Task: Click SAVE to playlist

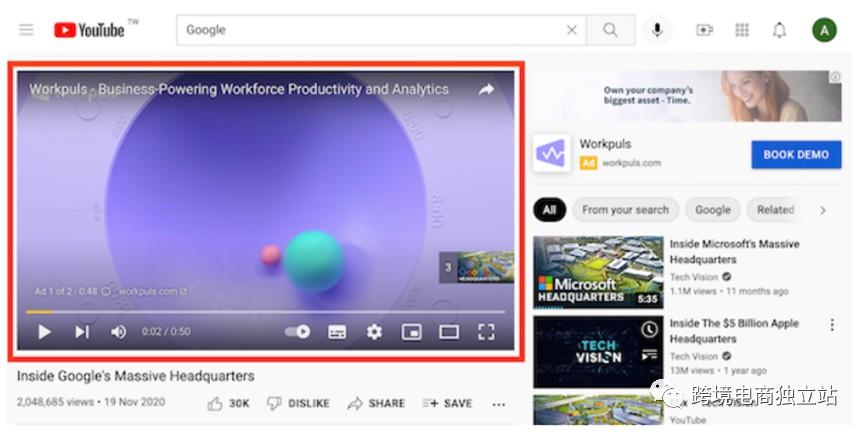Action: (447, 403)
